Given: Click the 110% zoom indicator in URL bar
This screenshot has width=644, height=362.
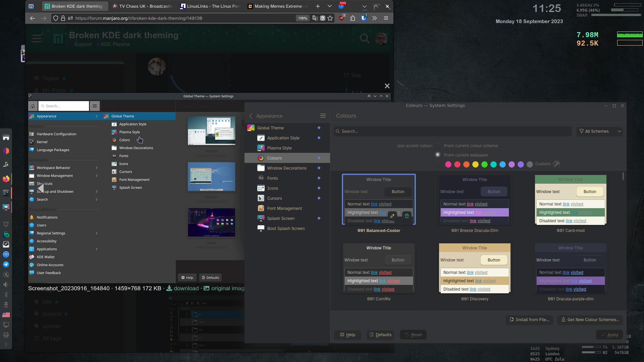Looking at the screenshot, I should [x=303, y=18].
